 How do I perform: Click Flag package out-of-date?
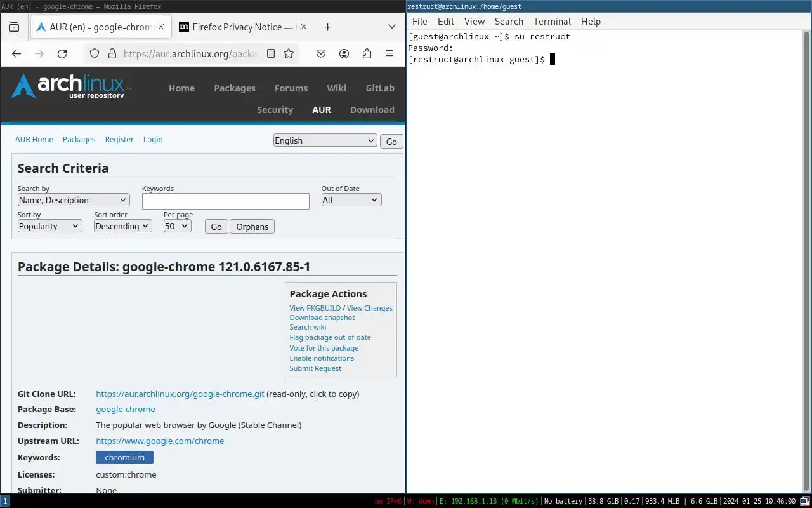[x=331, y=337]
